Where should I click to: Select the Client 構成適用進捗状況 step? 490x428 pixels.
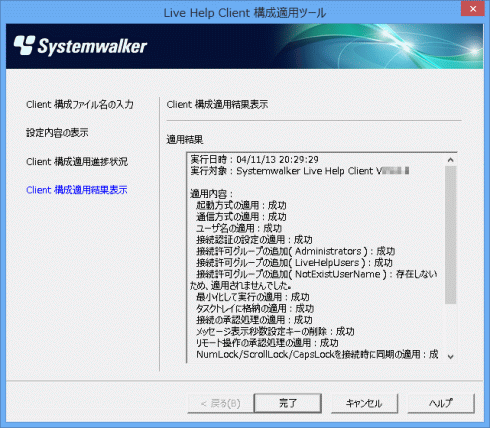pos(77,162)
